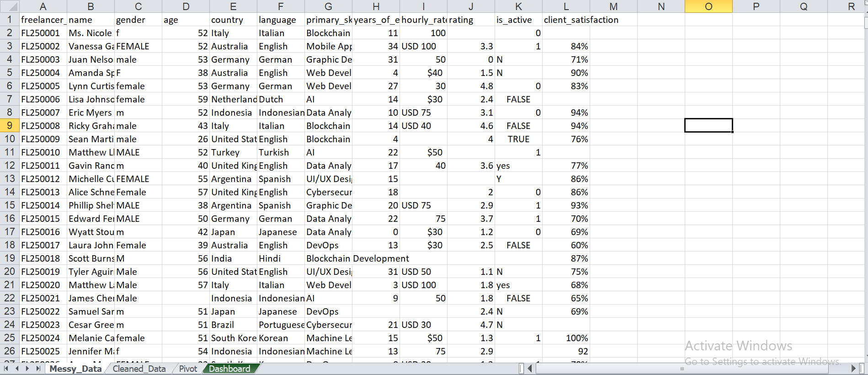Click the 'is_active' header cell
Viewport: 868px width, 375px height.
pyautogui.click(x=518, y=20)
